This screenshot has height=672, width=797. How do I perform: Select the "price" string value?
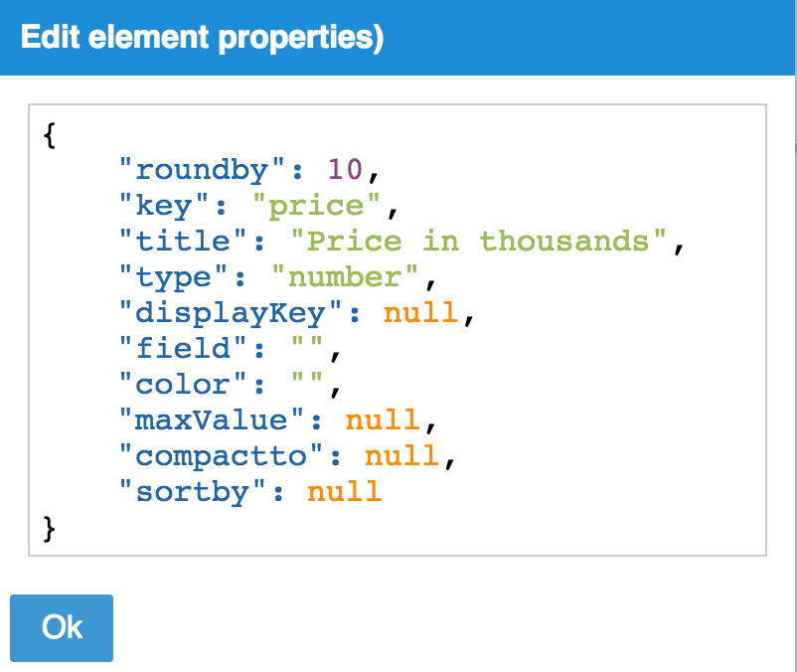pos(318,206)
